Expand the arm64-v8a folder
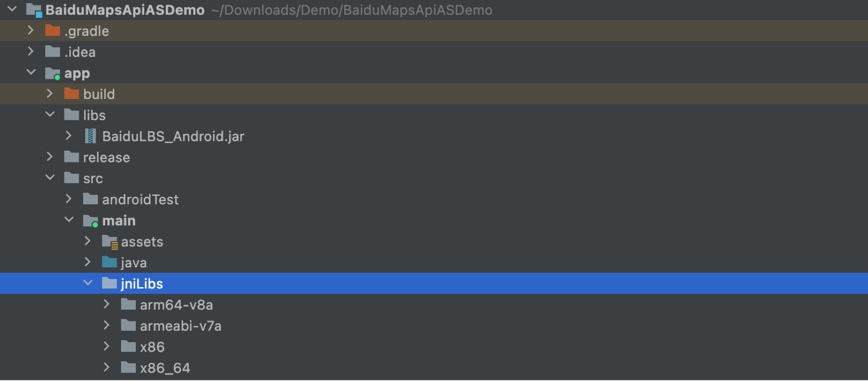The image size is (868, 381). point(106,305)
